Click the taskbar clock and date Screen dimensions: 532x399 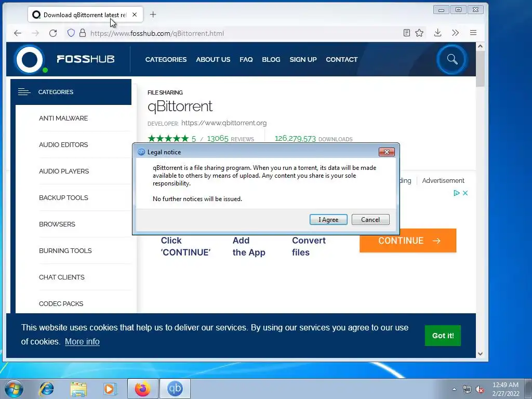(x=506, y=389)
